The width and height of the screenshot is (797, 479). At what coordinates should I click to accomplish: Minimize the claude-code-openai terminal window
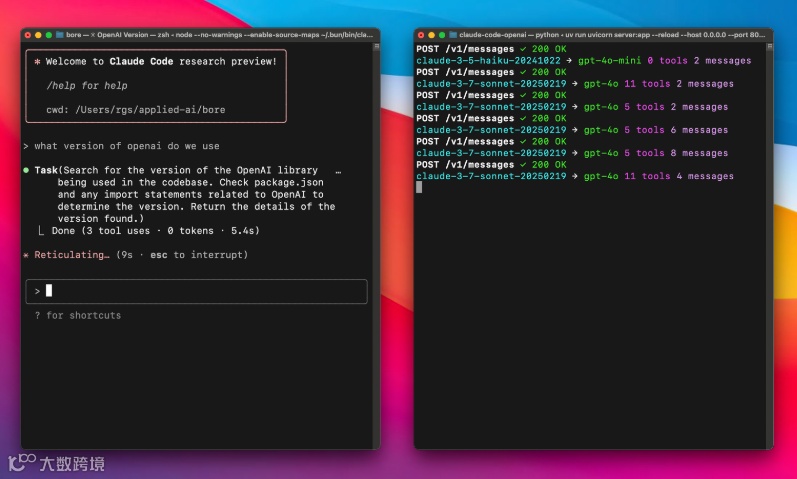(432, 35)
